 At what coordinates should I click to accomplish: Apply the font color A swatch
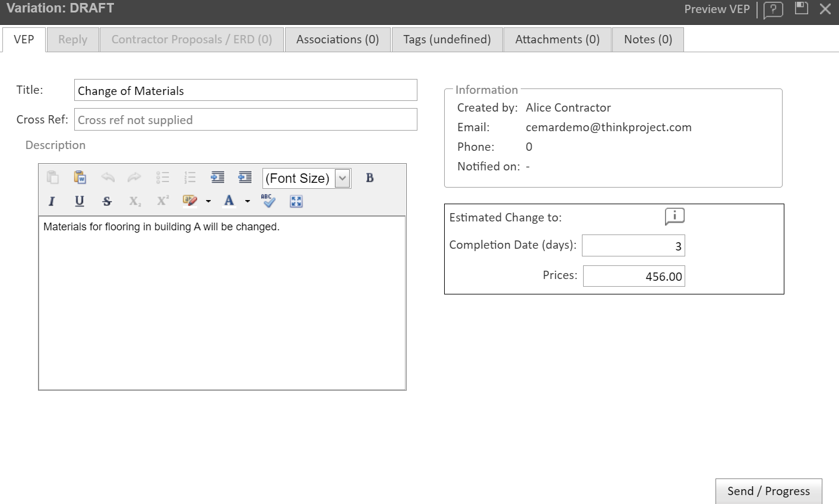[229, 201]
